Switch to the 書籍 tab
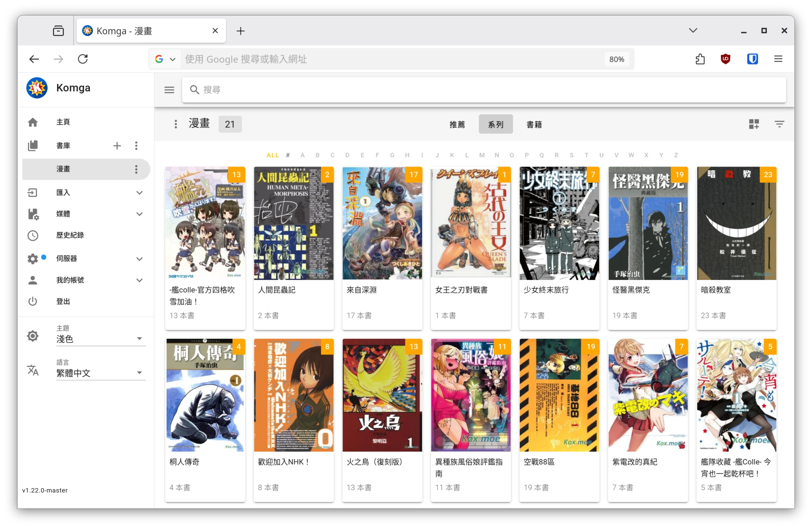812x528 pixels. tap(534, 124)
